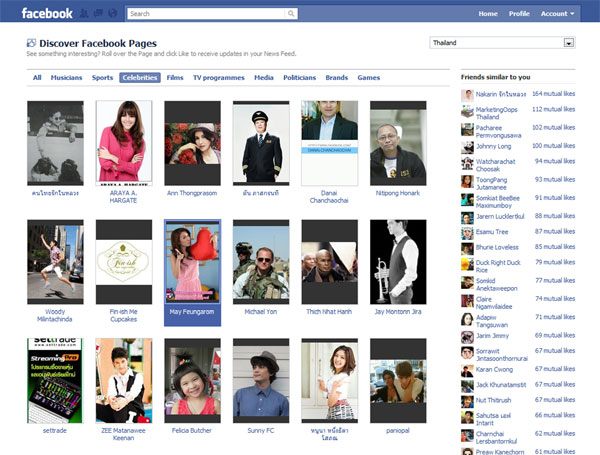Open Michael Yon page link
The image size is (600, 455).
pyautogui.click(x=261, y=312)
